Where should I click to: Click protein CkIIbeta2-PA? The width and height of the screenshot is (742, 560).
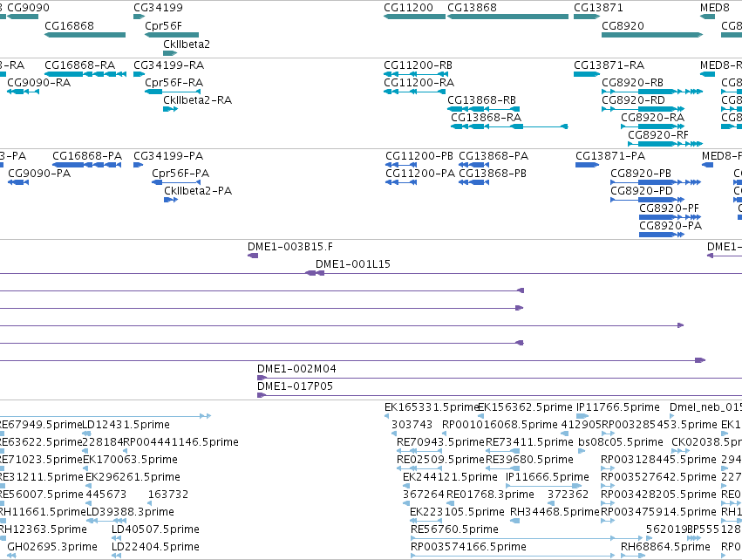pos(171,200)
